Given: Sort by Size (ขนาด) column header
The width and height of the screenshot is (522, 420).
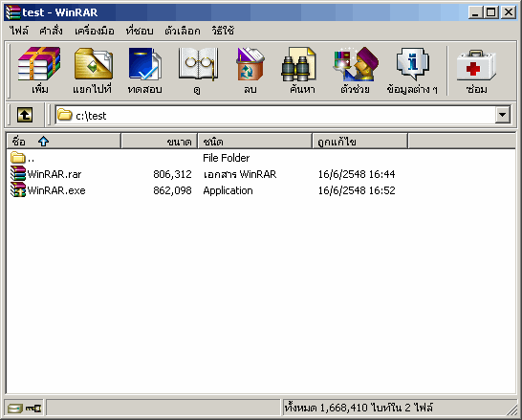Looking at the screenshot, I should tap(159, 142).
